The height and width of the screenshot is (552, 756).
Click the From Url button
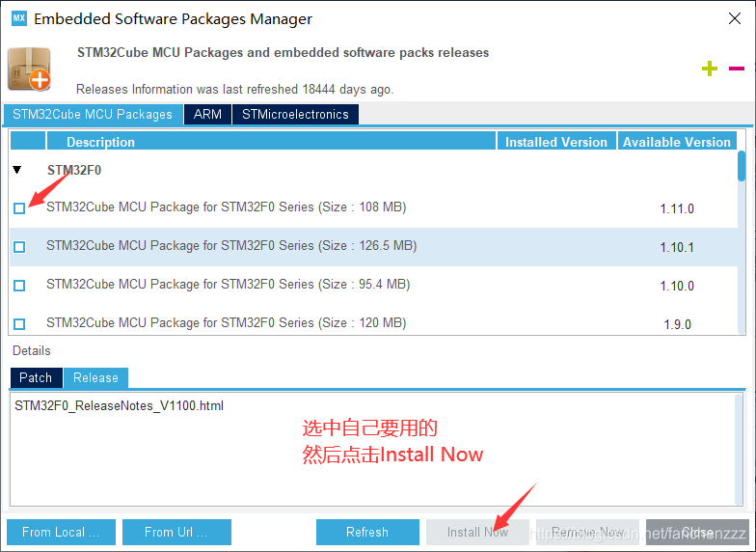pyautogui.click(x=177, y=532)
